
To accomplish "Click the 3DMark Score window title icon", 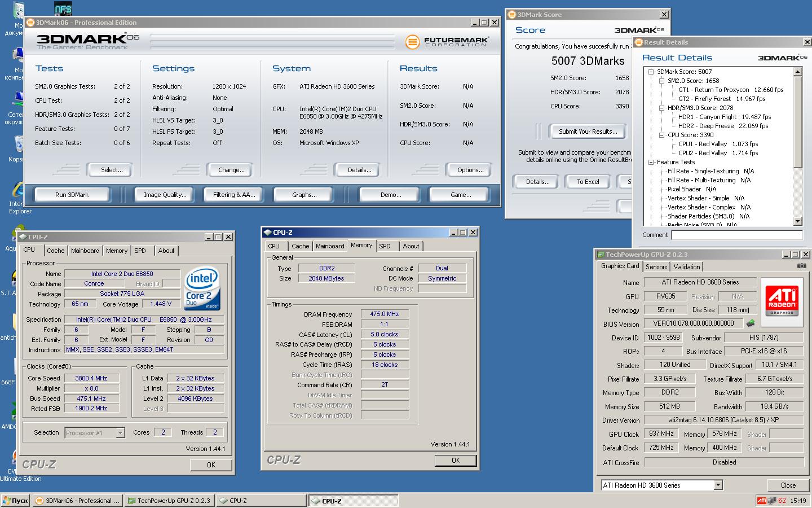I will [512, 15].
